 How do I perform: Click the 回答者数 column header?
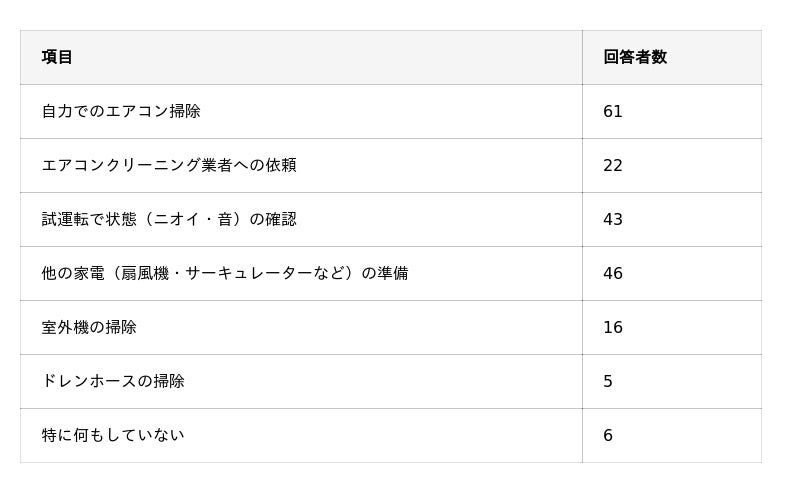634,57
